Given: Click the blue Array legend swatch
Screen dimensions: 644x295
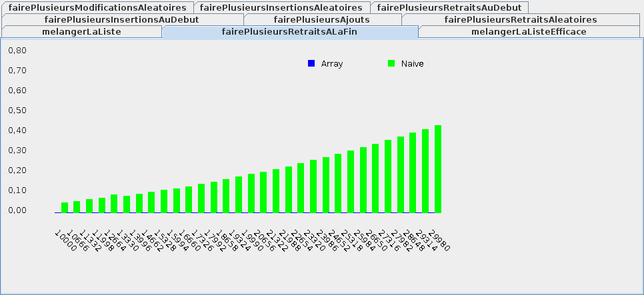Looking at the screenshot, I should pyautogui.click(x=311, y=64).
